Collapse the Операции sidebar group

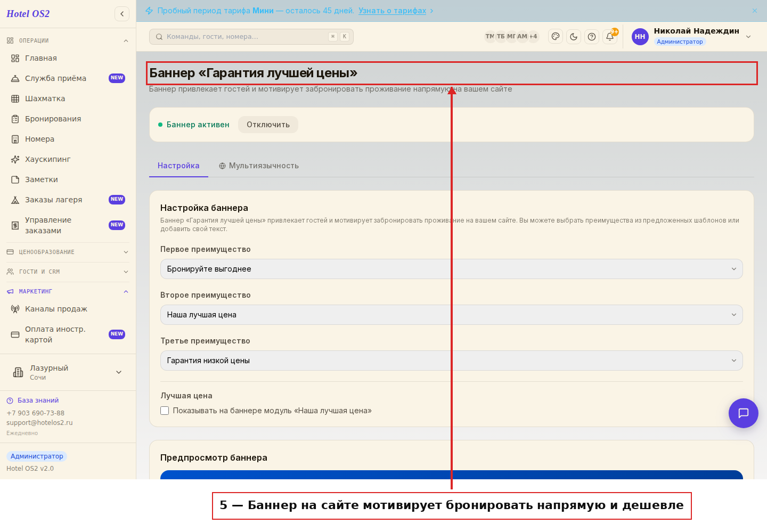tap(68, 40)
